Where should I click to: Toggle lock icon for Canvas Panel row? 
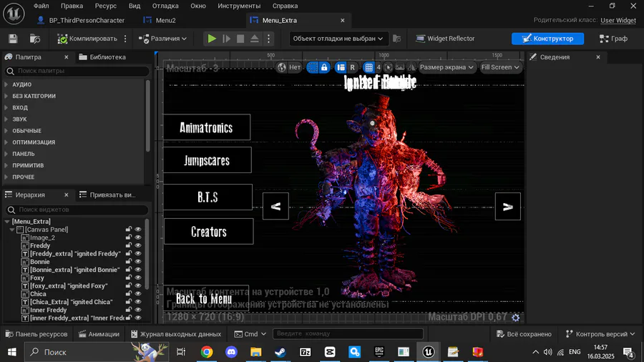[129, 230]
